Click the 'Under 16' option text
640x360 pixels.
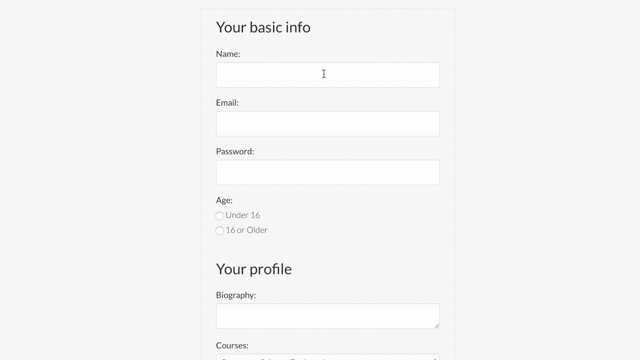[x=243, y=215]
